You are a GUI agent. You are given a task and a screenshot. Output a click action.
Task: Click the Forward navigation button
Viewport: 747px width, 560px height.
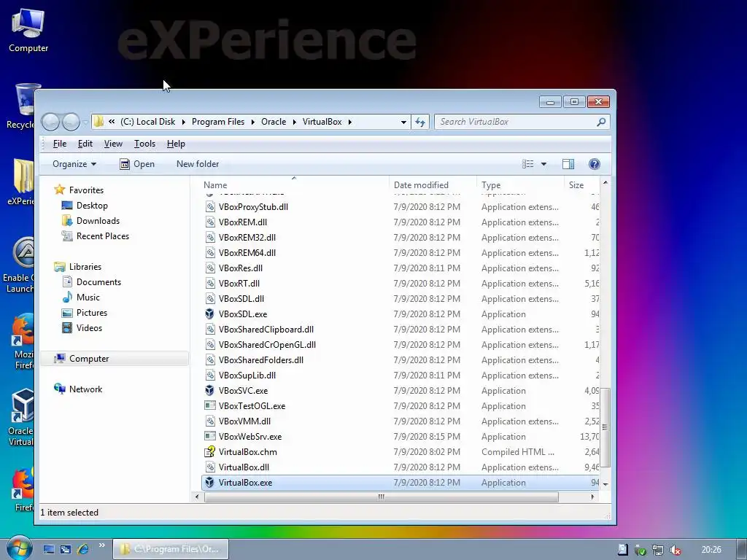click(71, 122)
